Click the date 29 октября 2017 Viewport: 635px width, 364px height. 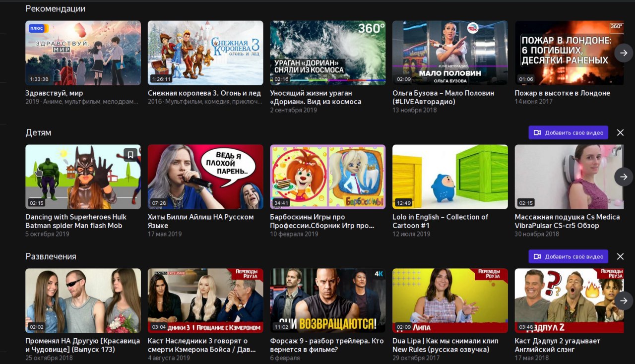point(416,358)
